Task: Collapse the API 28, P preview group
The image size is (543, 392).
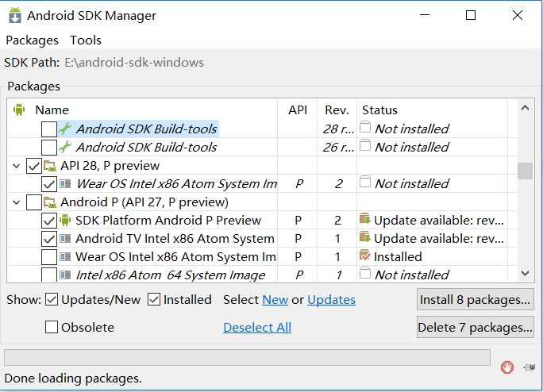Action: (x=17, y=166)
